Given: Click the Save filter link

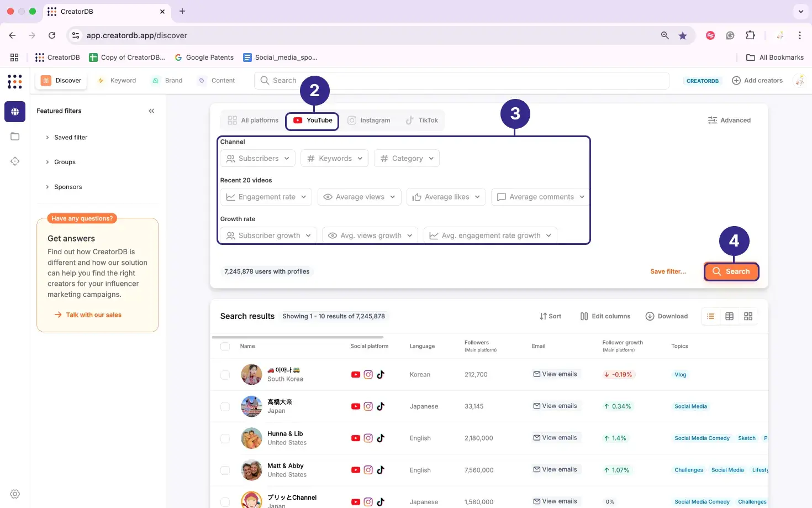Looking at the screenshot, I should click(668, 272).
